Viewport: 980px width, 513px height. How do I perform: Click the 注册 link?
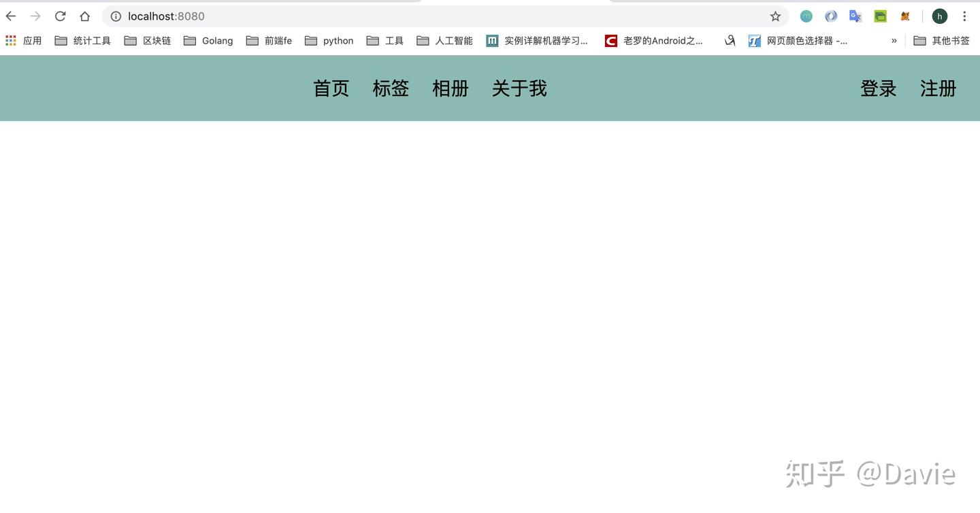click(938, 88)
